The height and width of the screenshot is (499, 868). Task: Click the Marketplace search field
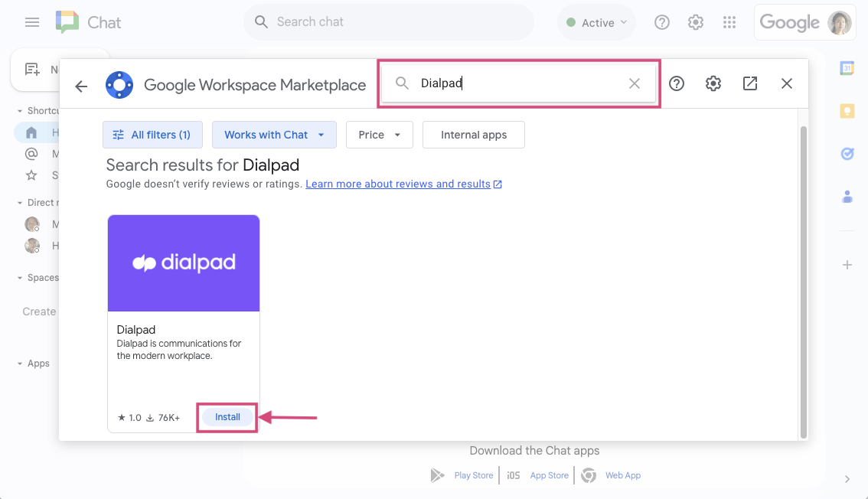coord(519,83)
